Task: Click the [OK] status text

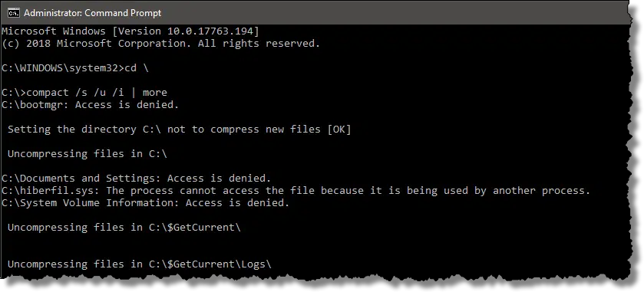Action: [339, 130]
